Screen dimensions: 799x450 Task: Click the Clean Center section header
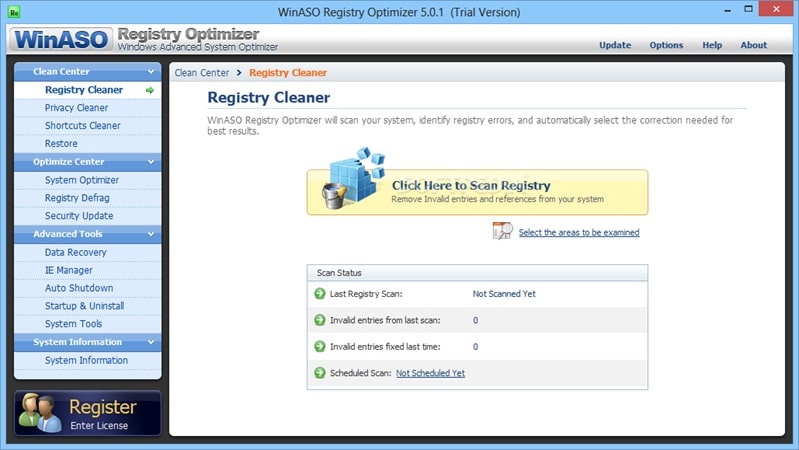(x=88, y=72)
